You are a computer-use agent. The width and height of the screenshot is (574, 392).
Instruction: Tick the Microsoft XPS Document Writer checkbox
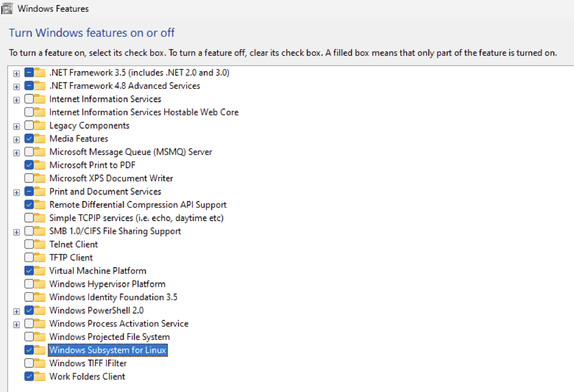pos(29,178)
